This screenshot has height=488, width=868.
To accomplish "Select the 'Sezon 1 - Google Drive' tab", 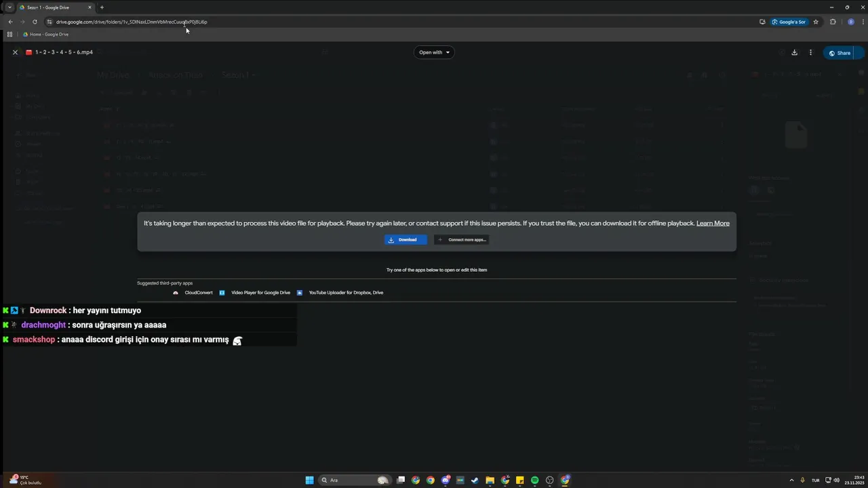I will click(x=54, y=7).
